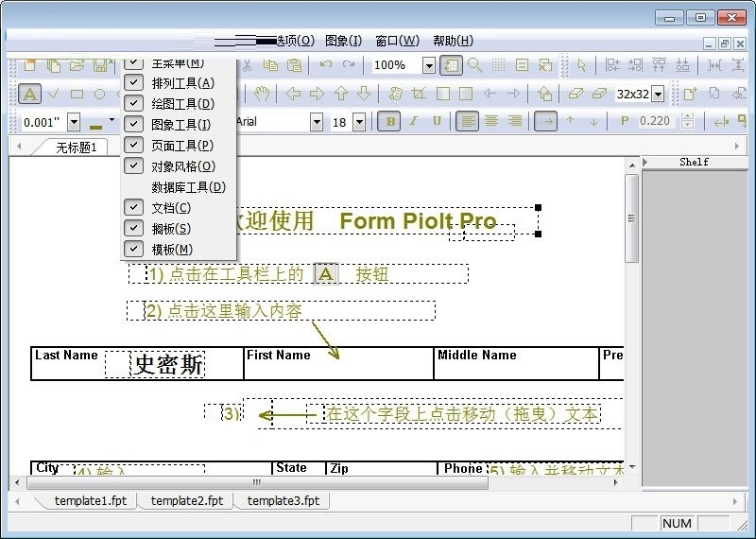
Task: Select the text tool (A) in toolbar
Action: [x=29, y=95]
